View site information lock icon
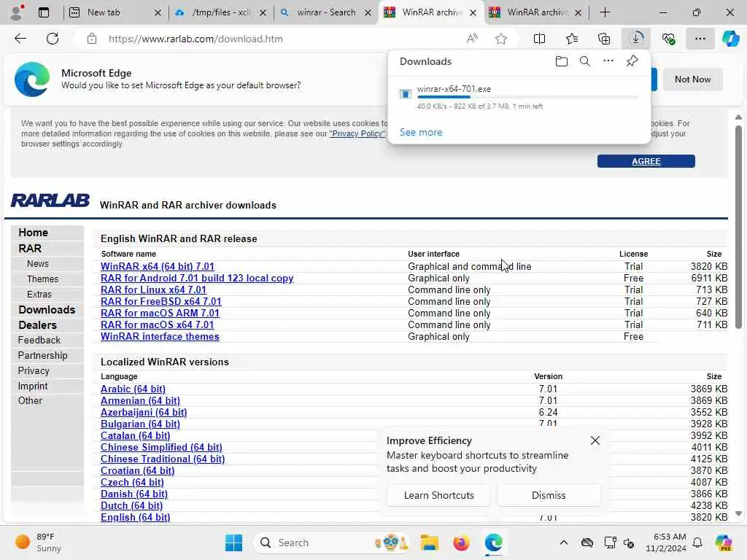This screenshot has width=747, height=560. [92, 39]
